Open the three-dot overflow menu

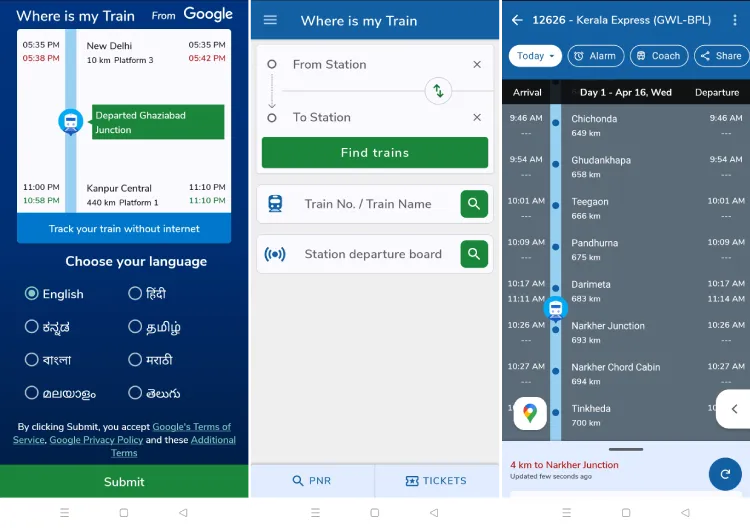coord(735,20)
